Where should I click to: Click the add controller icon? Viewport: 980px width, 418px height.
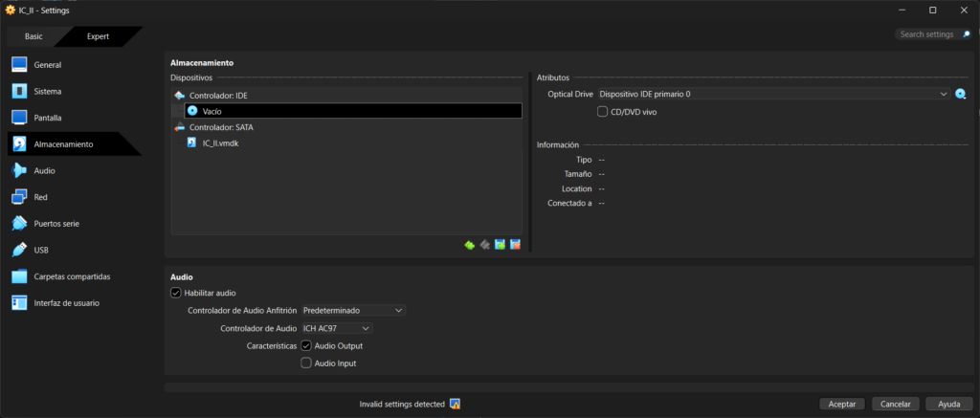(470, 245)
